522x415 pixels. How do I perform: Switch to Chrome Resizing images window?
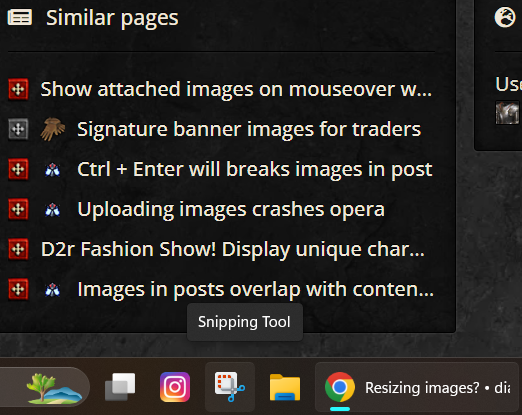(x=417, y=387)
